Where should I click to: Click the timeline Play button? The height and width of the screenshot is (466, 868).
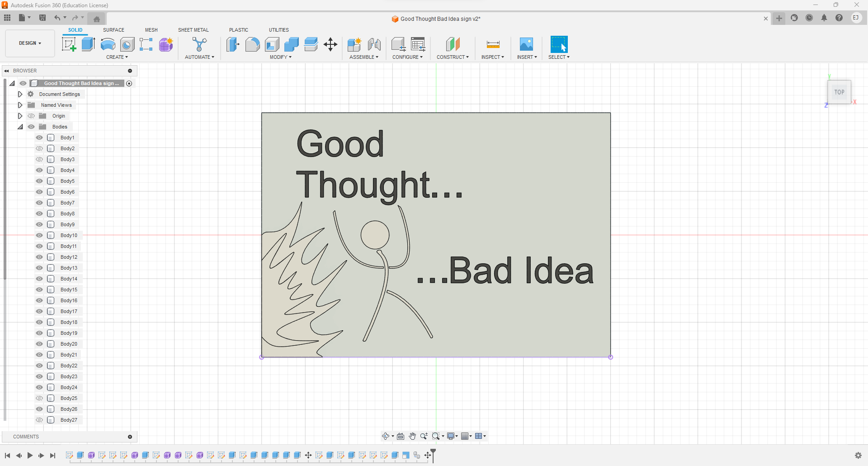point(30,456)
